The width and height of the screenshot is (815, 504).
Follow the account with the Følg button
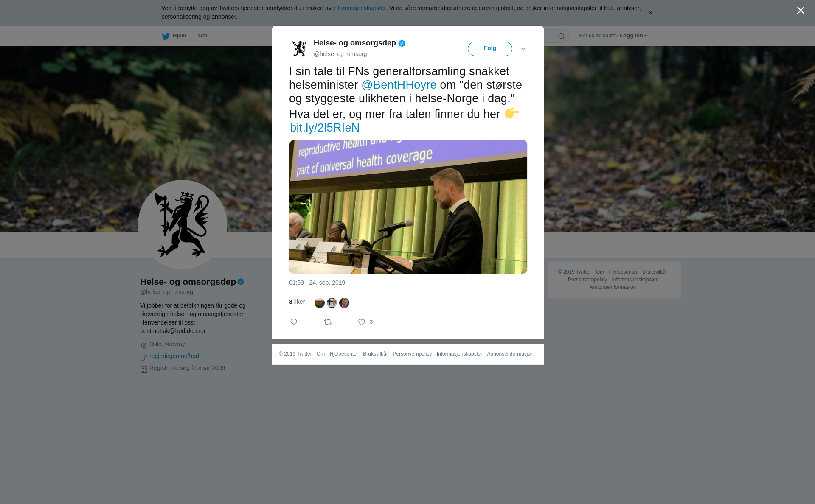[490, 49]
